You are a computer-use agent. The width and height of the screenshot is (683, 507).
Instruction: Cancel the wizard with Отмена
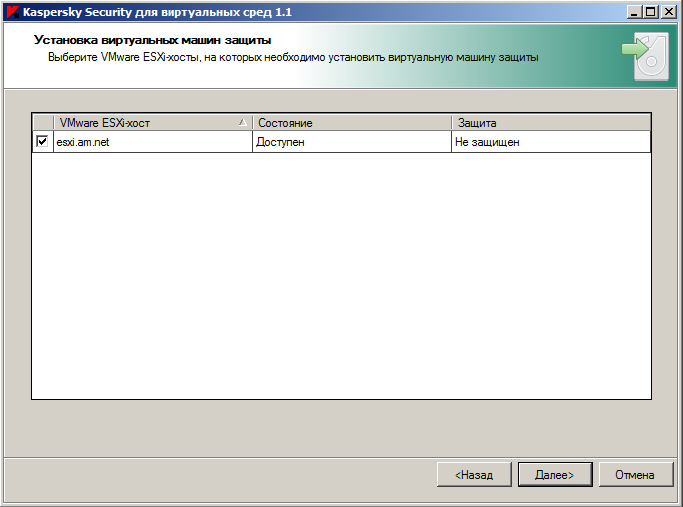coord(636,474)
